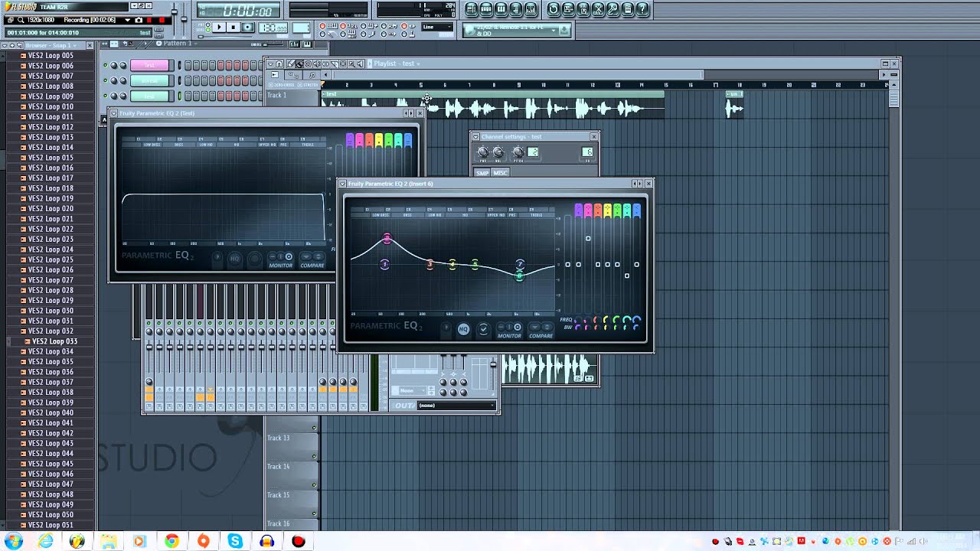The height and width of the screenshot is (551, 980).
Task: Toggle mute LED of the third channel
Action: point(106,96)
